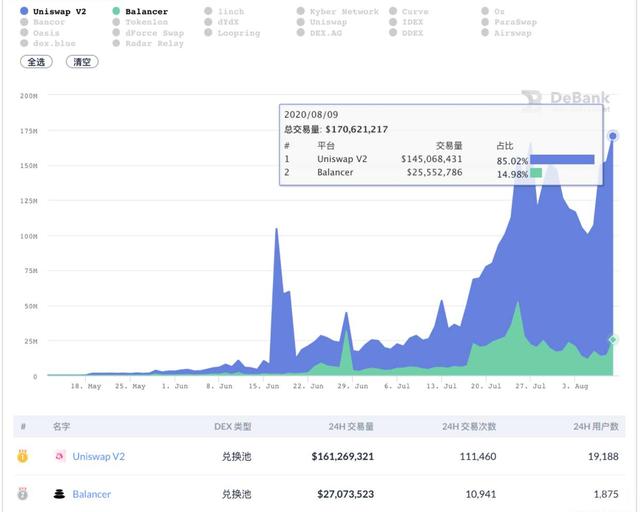Sort by the 24H 交易量 column header
Screen dimensions: 640x512
point(351,427)
